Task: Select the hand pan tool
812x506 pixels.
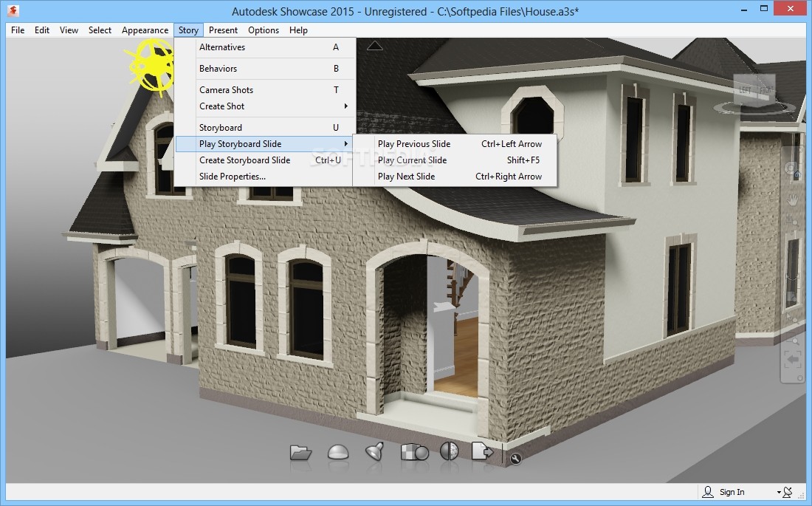Action: point(792,199)
